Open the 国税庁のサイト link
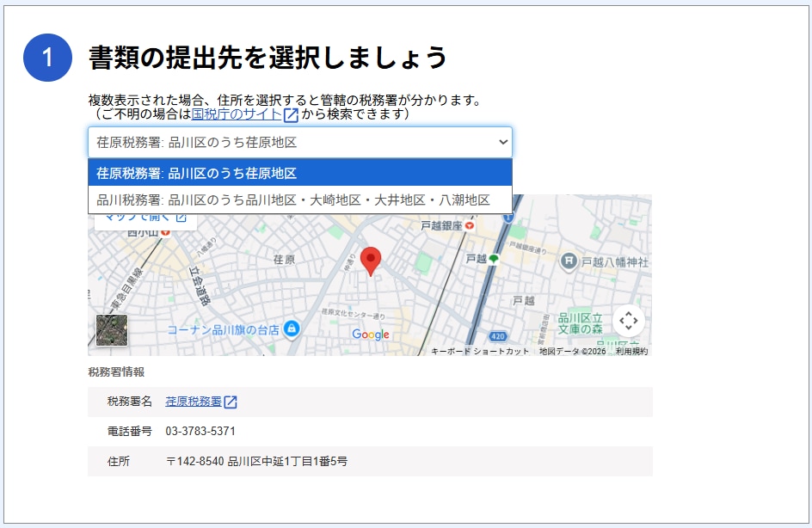Image resolution: width=812 pixels, height=528 pixels. tap(237, 114)
